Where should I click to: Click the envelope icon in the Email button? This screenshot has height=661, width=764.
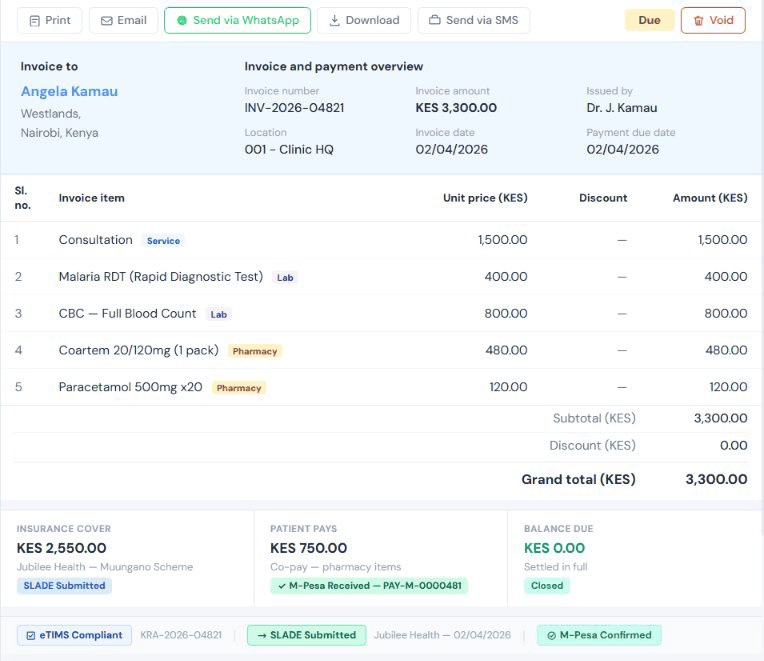[x=106, y=21]
